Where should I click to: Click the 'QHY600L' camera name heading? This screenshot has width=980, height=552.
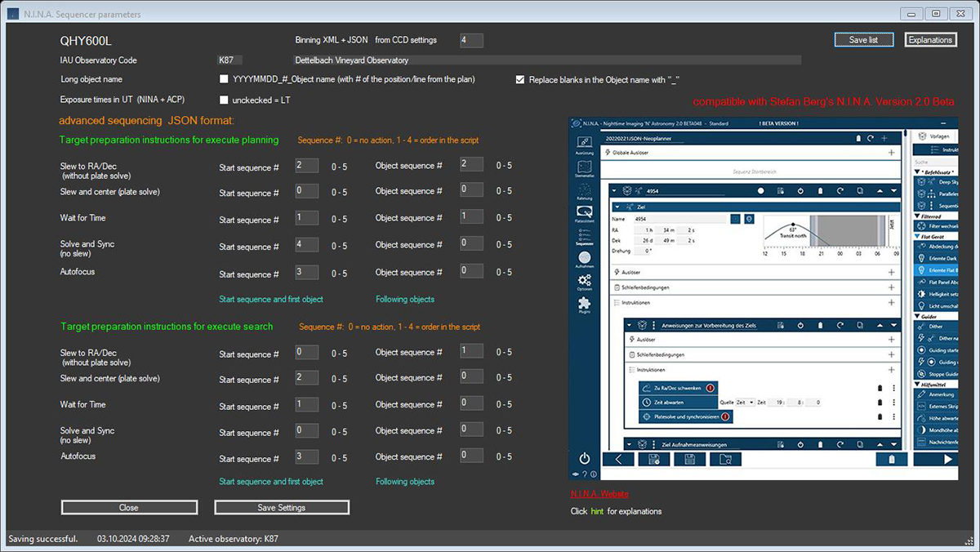point(86,40)
